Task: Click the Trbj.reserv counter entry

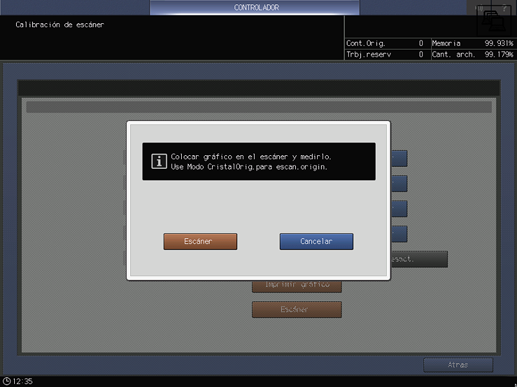Action: pos(385,54)
